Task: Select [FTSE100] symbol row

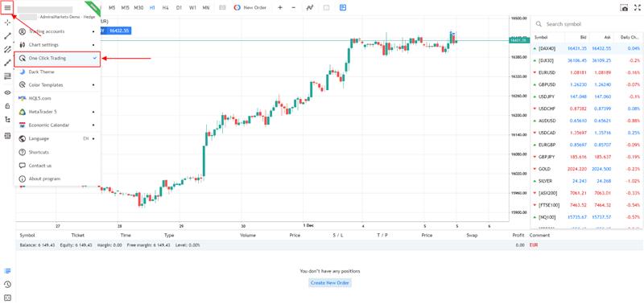Action: pyautogui.click(x=588, y=205)
